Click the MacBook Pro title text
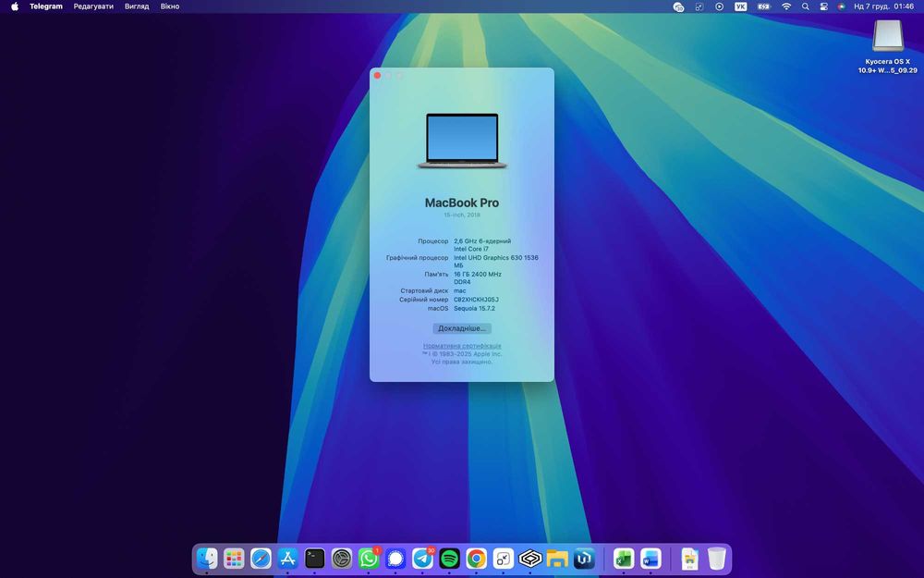The width and height of the screenshot is (924, 578). (x=462, y=203)
